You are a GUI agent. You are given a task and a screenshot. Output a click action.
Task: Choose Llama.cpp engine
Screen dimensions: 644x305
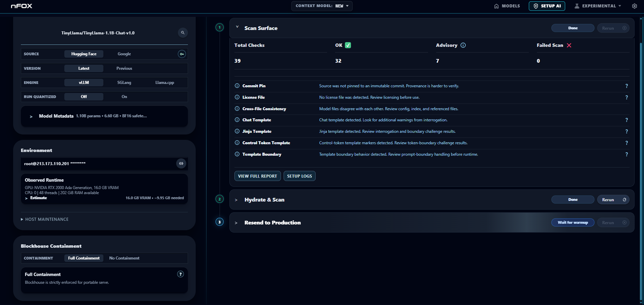click(165, 83)
